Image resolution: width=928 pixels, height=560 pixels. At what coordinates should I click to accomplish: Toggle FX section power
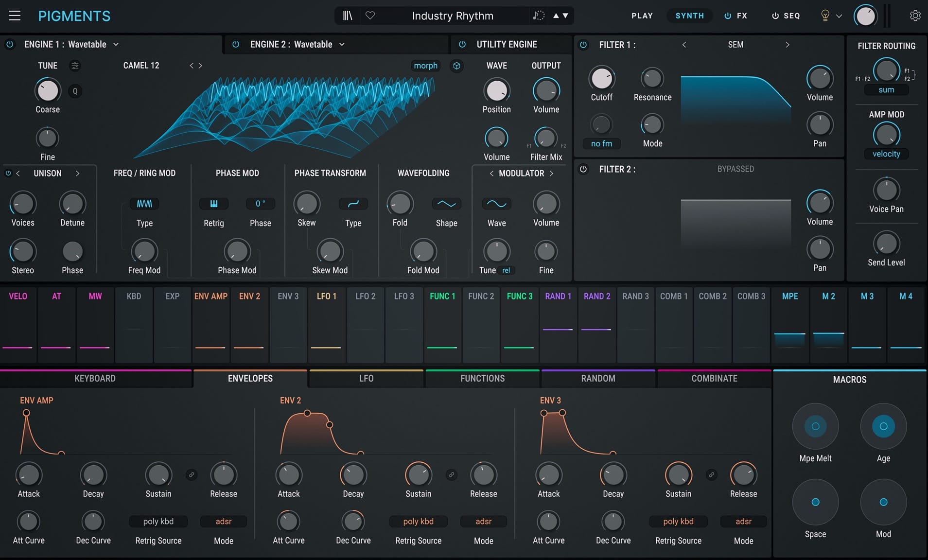coord(728,16)
